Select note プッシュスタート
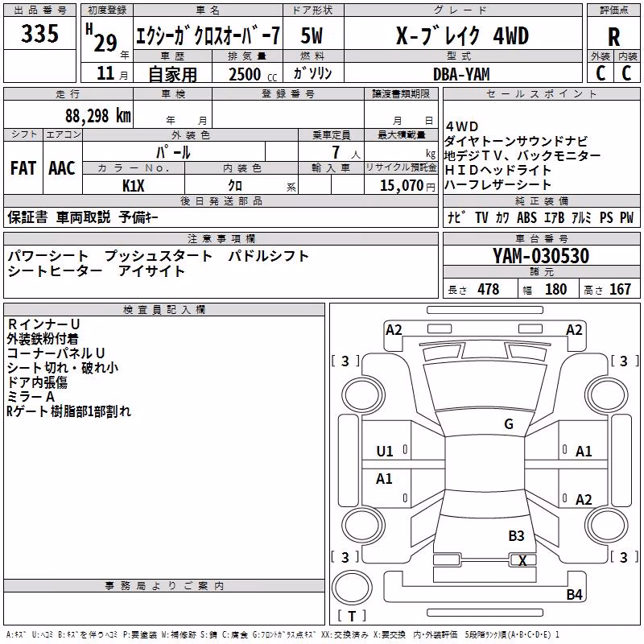 159,256
